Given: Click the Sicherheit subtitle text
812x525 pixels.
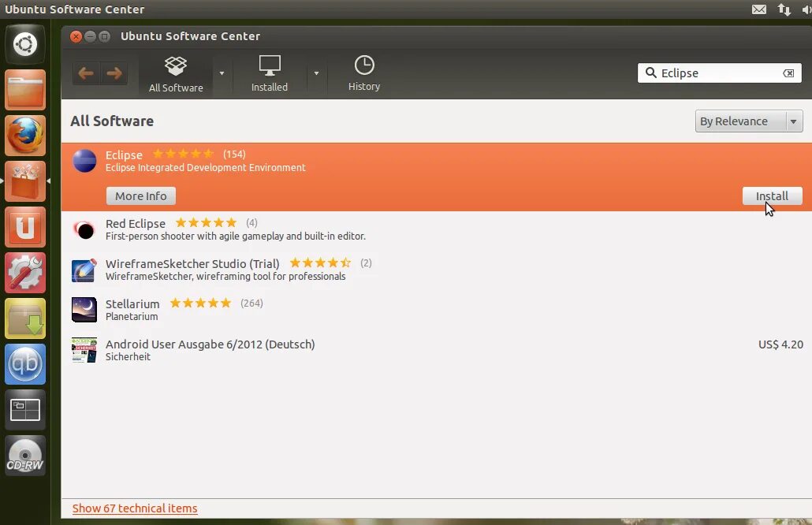Looking at the screenshot, I should (x=128, y=357).
